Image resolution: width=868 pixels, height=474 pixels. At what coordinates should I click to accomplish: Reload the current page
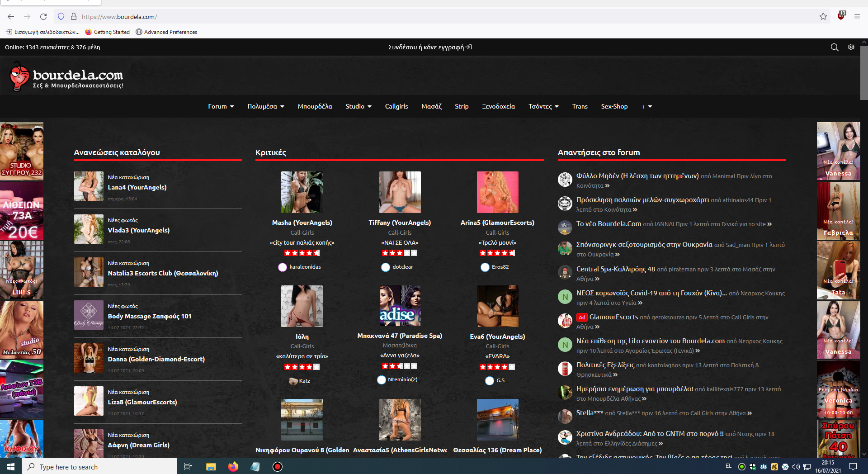43,17
